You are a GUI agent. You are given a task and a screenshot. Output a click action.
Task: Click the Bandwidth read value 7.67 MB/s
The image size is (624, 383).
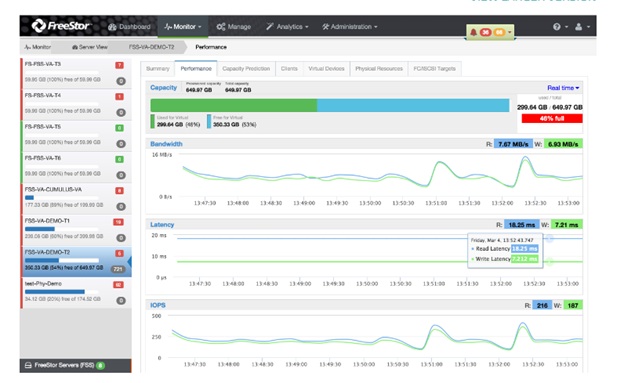click(x=513, y=144)
